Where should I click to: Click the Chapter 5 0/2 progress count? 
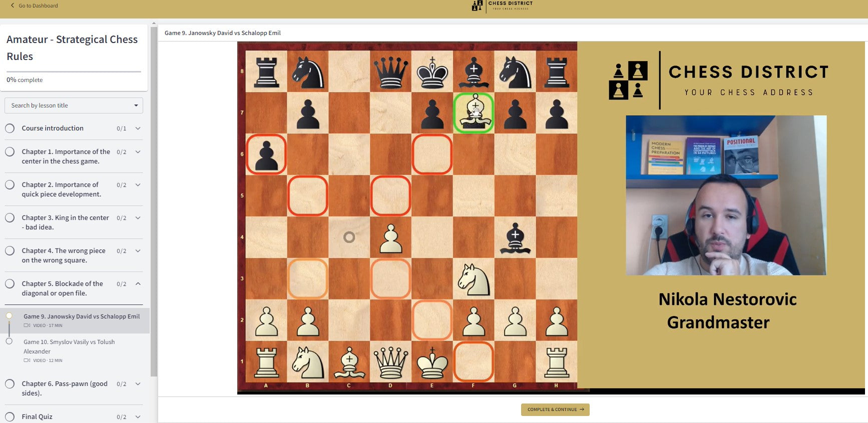tap(122, 284)
